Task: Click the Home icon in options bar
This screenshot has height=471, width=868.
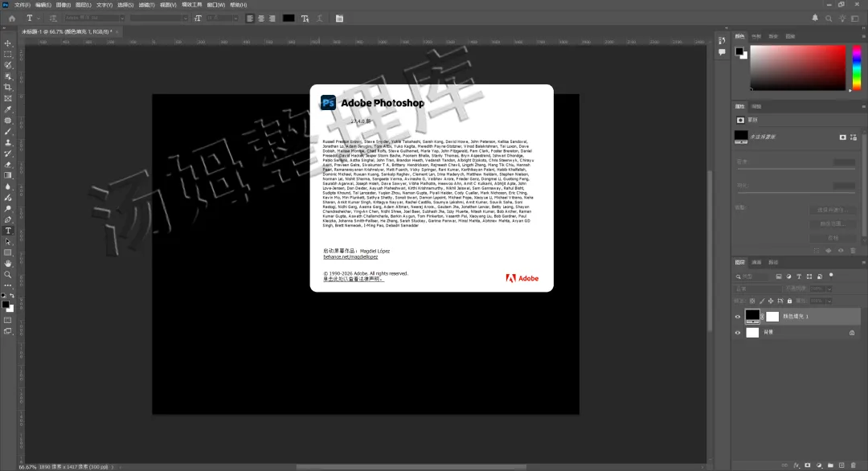Action: pos(11,18)
